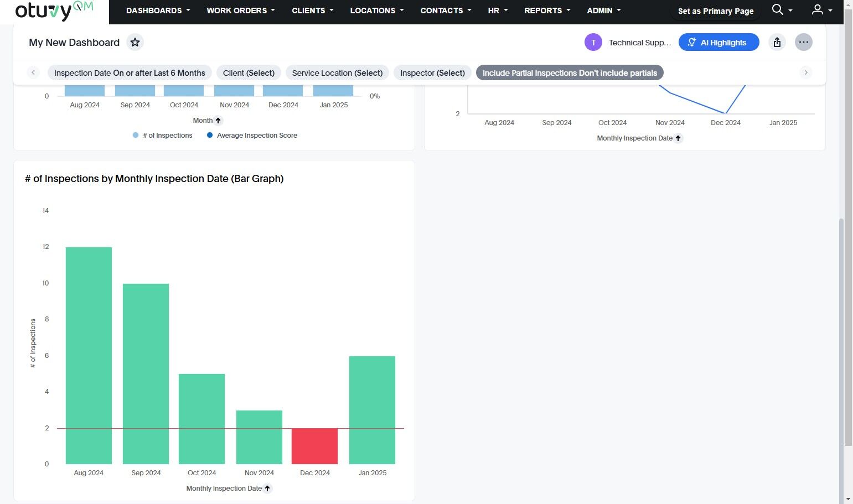Screen dimensions: 853x504
Task: Open the Dashboards menu
Action: (x=158, y=11)
